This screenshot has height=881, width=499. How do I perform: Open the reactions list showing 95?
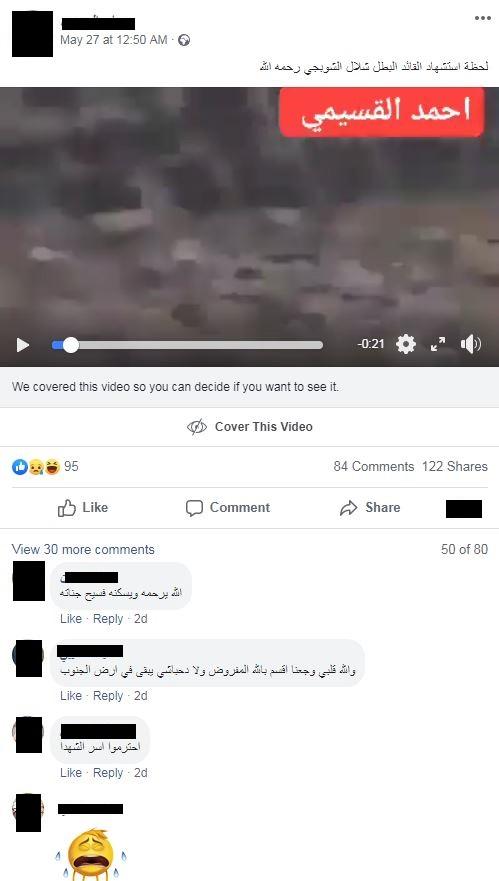45,466
